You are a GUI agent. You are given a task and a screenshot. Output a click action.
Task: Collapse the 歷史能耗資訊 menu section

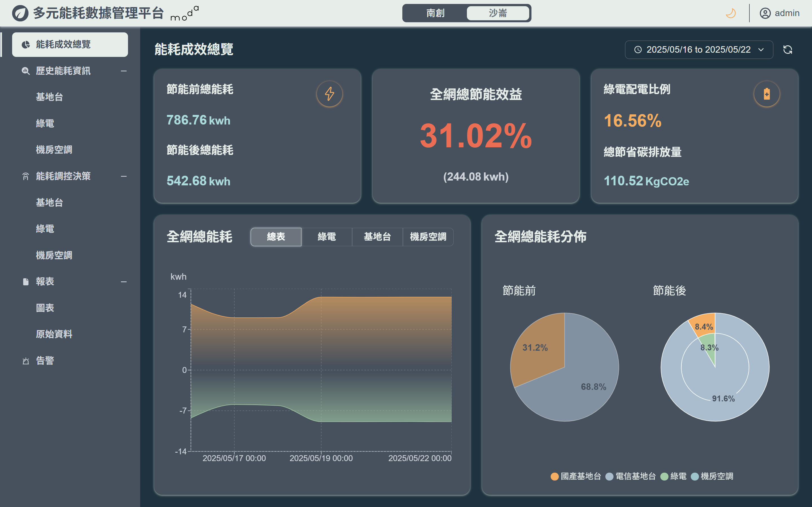tap(123, 71)
